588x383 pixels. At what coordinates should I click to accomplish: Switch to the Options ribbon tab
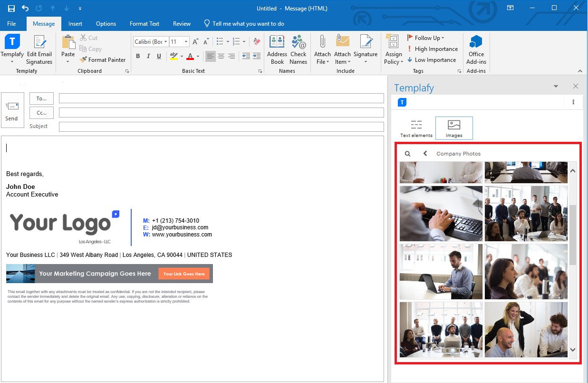coord(106,23)
